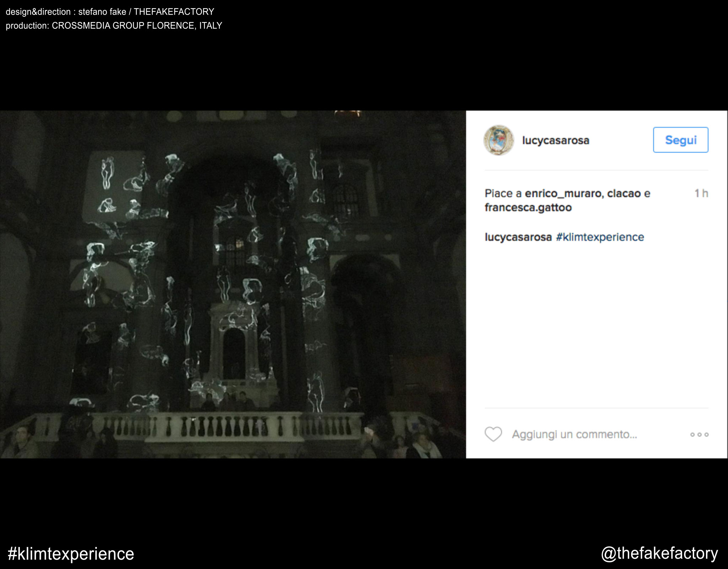Click the @thefakefactory handle text
The image size is (728, 569).
[659, 554]
